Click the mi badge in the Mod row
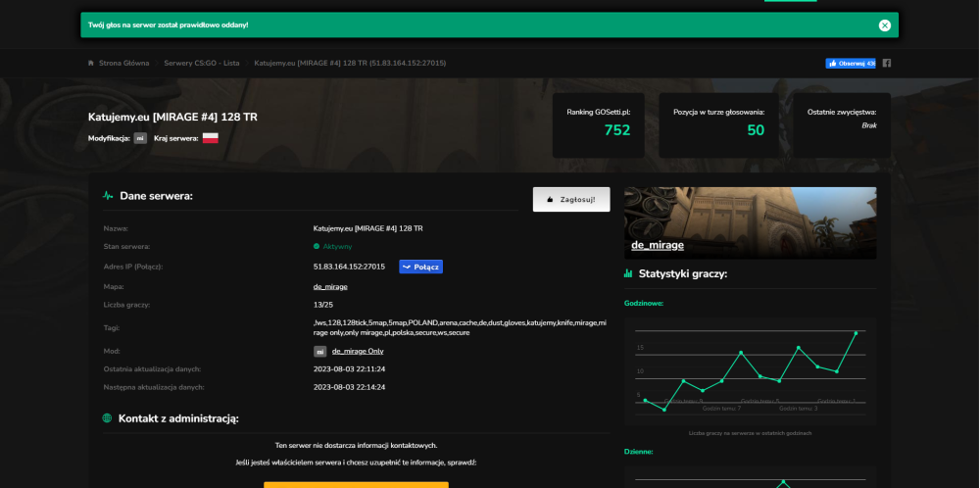The height and width of the screenshot is (488, 980). 320,351
